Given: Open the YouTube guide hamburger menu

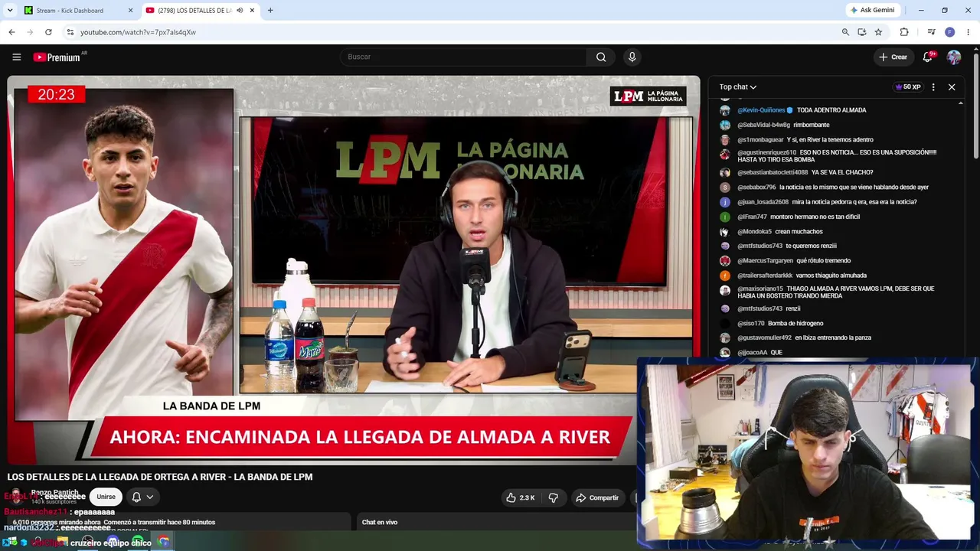Looking at the screenshot, I should point(16,57).
